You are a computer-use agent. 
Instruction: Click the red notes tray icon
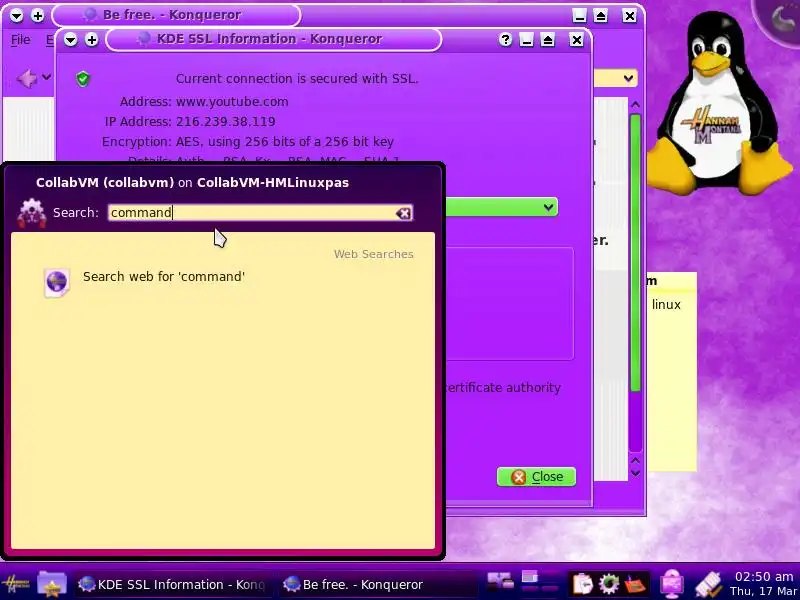pos(635,584)
